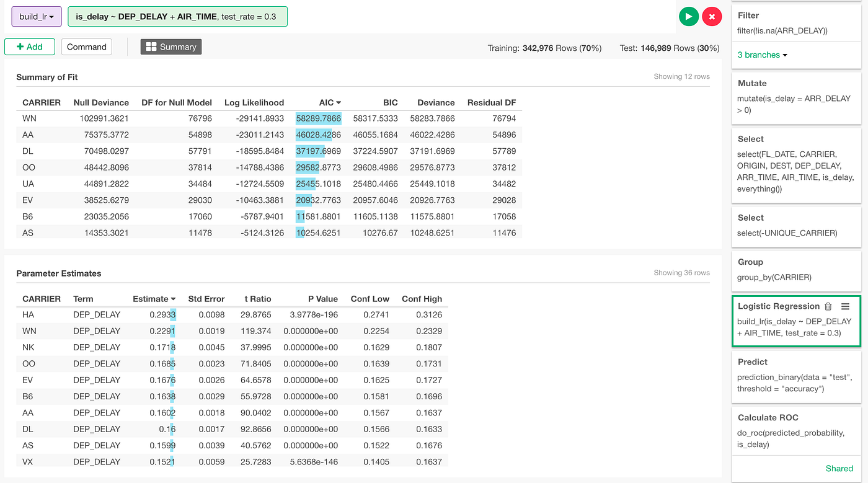Open the build_lr function dropdown
The image size is (868, 483).
click(37, 17)
